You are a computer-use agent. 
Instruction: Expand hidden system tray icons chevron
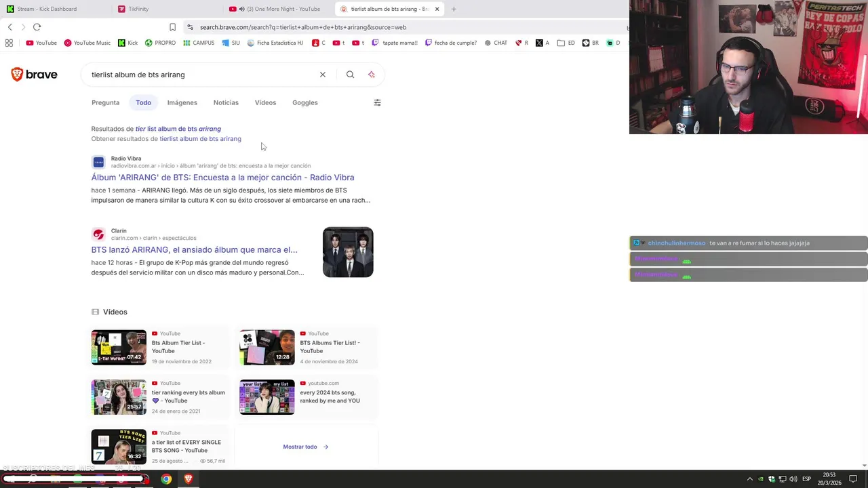[749, 479]
